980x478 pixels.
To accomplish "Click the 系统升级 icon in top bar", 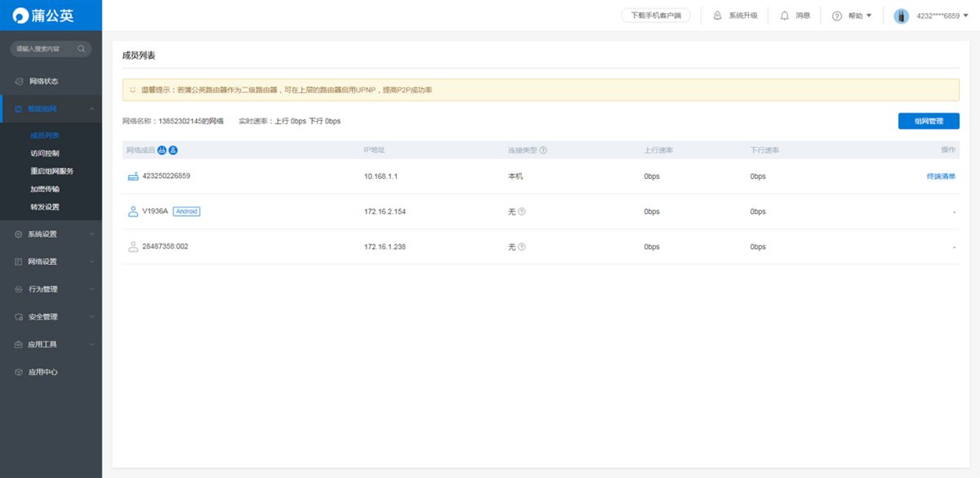I will click(718, 16).
